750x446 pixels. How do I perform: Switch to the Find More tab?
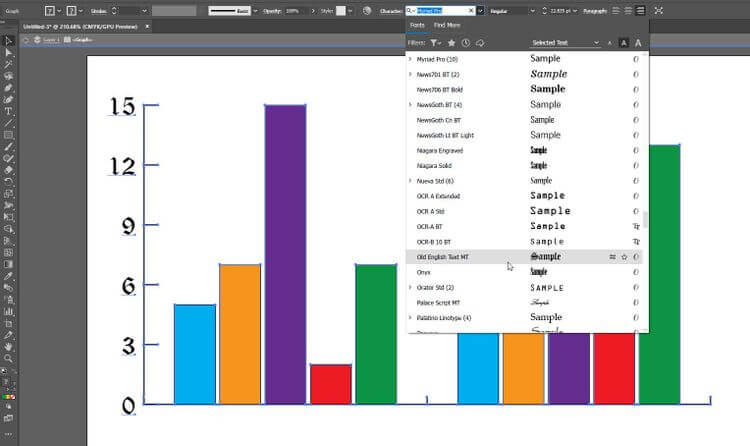(447, 24)
